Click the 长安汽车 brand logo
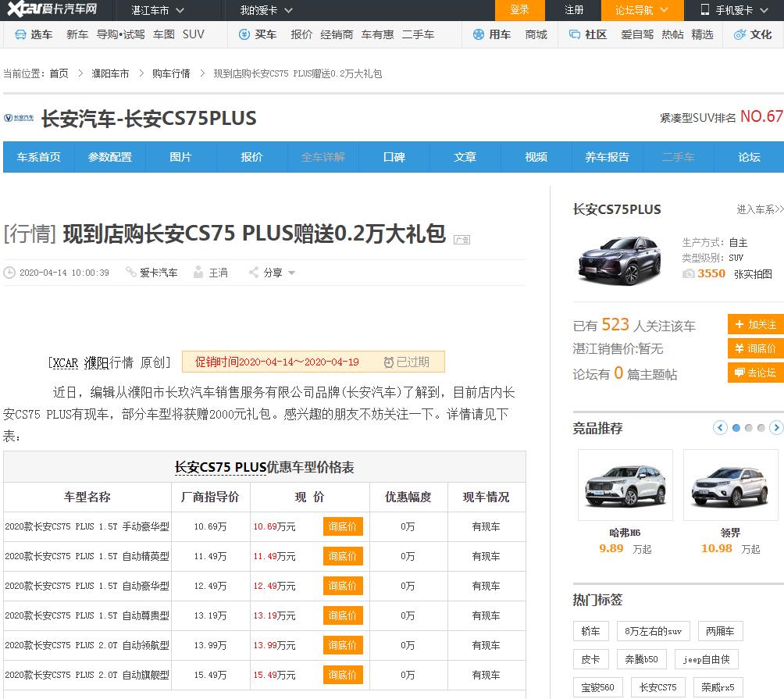 coord(19,118)
